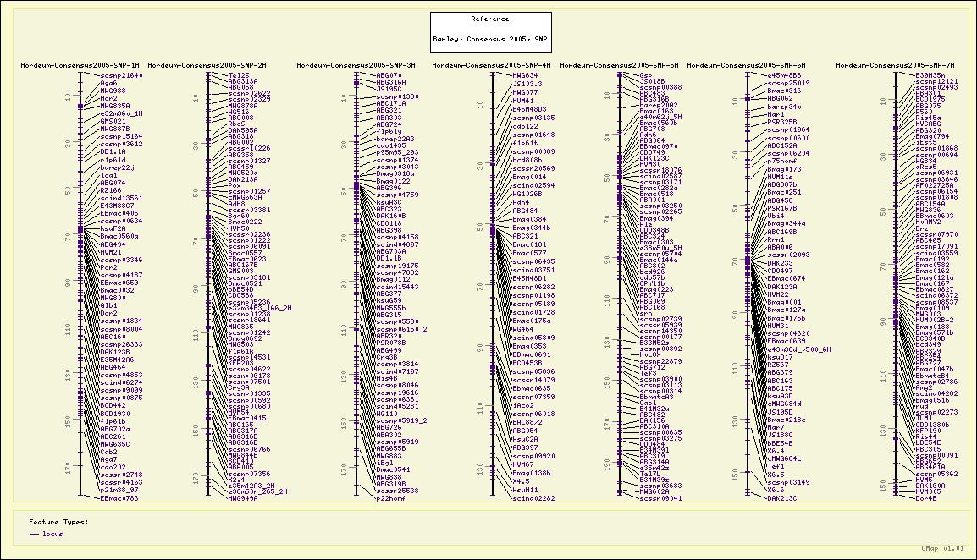This screenshot has height=560, width=977.
Task: Open the EBmac0783 marker on 1H
Action: coord(119,499)
